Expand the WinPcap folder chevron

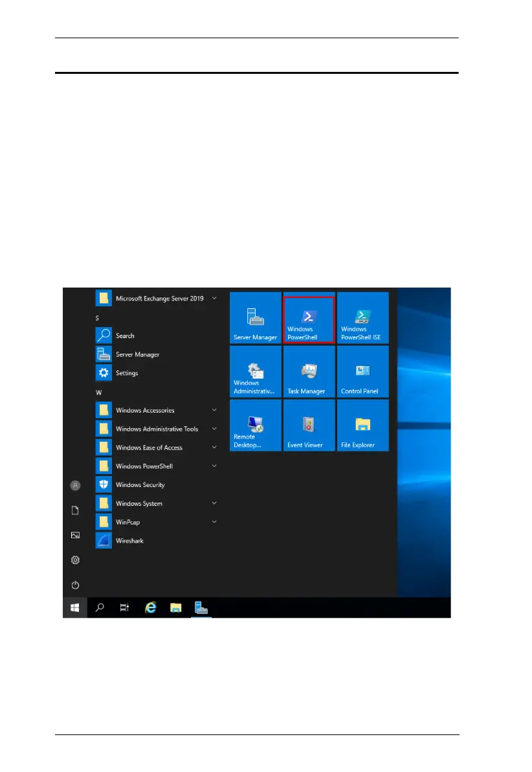pyautogui.click(x=214, y=522)
